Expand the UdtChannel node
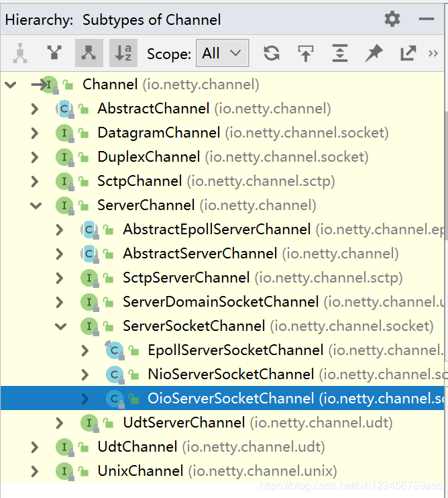The height and width of the screenshot is (498, 448). pos(35,447)
